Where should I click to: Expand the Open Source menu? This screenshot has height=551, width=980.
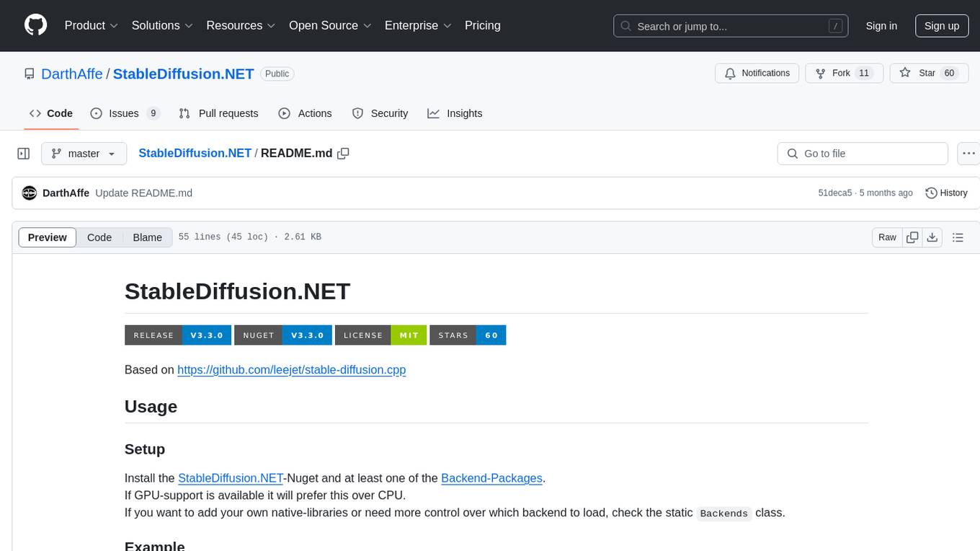pos(330,25)
